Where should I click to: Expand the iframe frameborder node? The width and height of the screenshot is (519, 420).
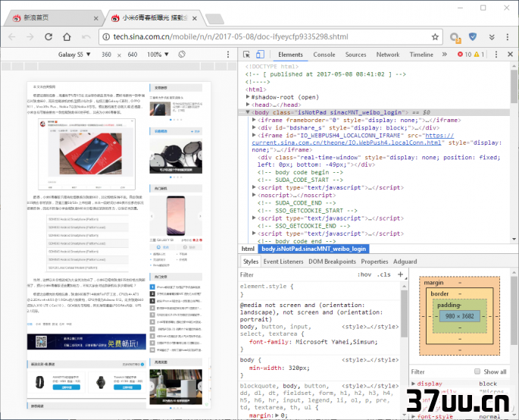[254, 120]
